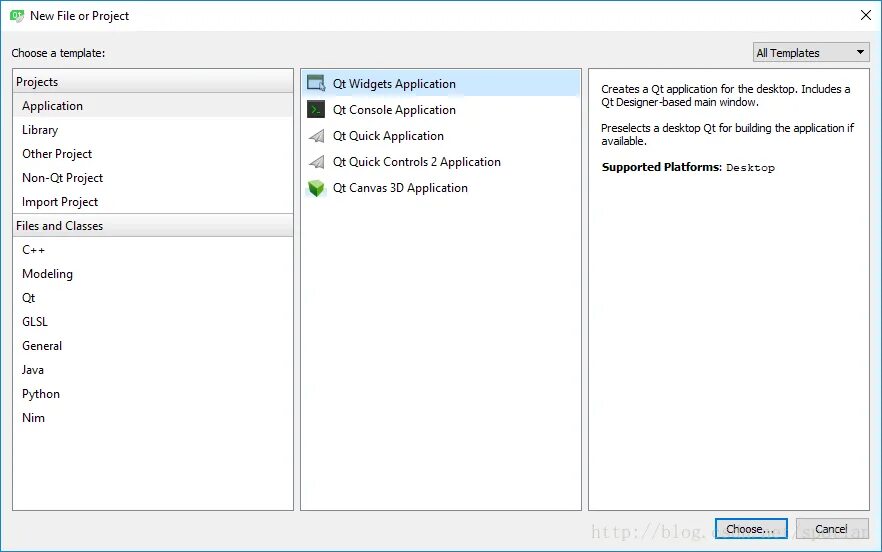Select the Python files category
Screen dimensions: 882x552
[153, 394]
